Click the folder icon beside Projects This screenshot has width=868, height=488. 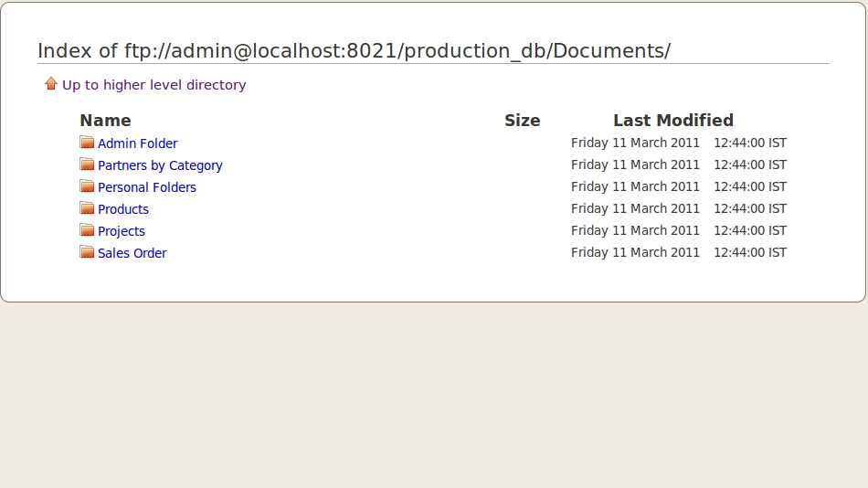(87, 230)
